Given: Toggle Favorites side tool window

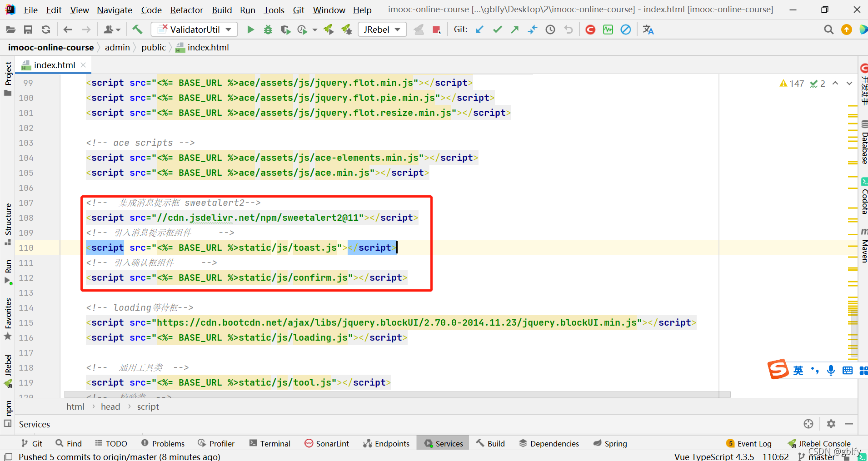Looking at the screenshot, I should pyautogui.click(x=8, y=319).
